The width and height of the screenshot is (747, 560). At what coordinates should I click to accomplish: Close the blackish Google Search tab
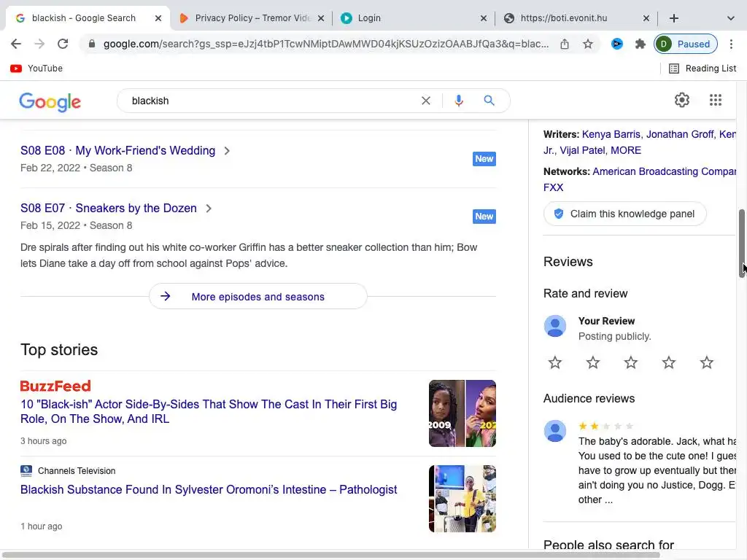(158, 18)
